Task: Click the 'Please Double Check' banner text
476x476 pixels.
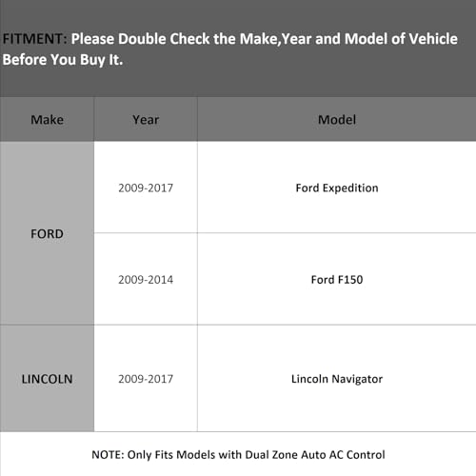Action: click(x=141, y=39)
